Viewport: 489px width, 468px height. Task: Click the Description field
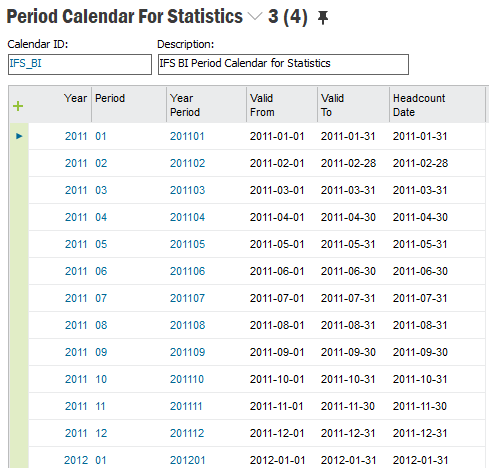coord(283,64)
